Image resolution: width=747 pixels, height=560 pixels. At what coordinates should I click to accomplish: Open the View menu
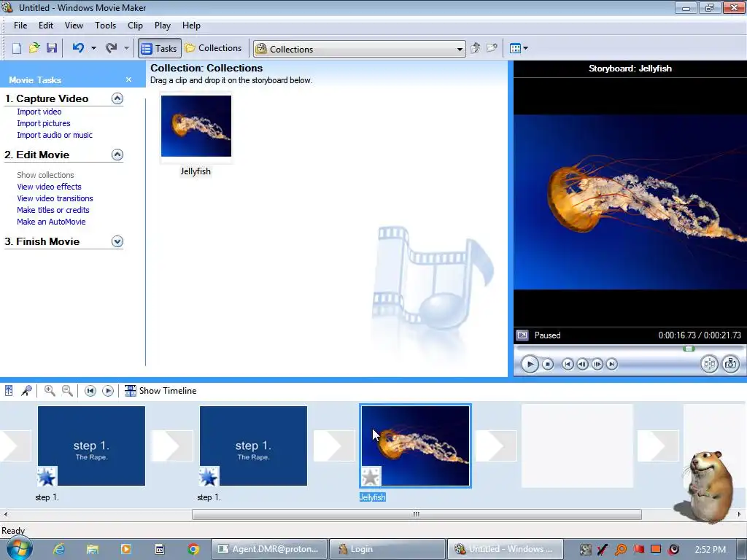tap(74, 26)
